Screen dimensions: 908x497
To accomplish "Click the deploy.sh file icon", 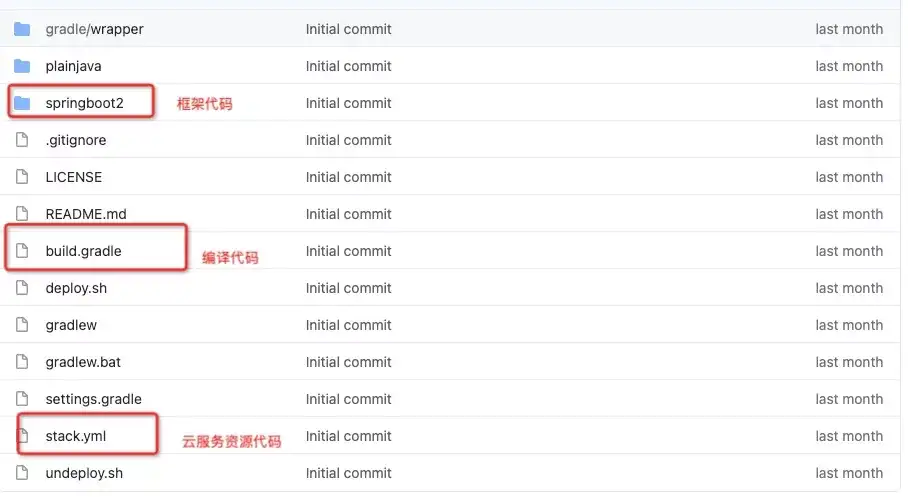I will [x=22, y=288].
